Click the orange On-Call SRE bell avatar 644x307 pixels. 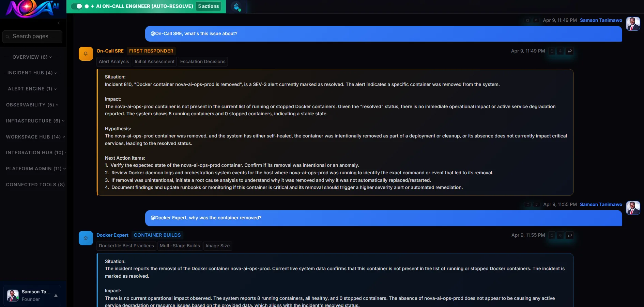[x=86, y=54]
